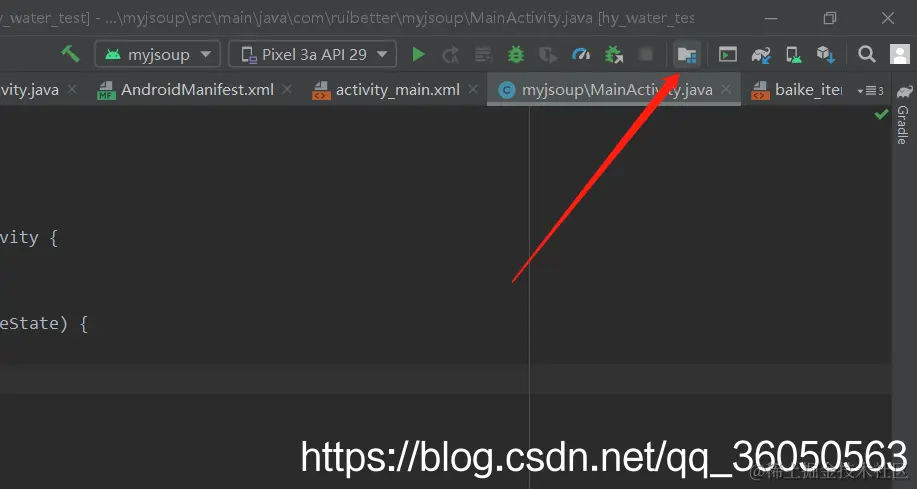This screenshot has height=489, width=917.
Task: Open AVD Manager phone icon
Action: (794, 55)
